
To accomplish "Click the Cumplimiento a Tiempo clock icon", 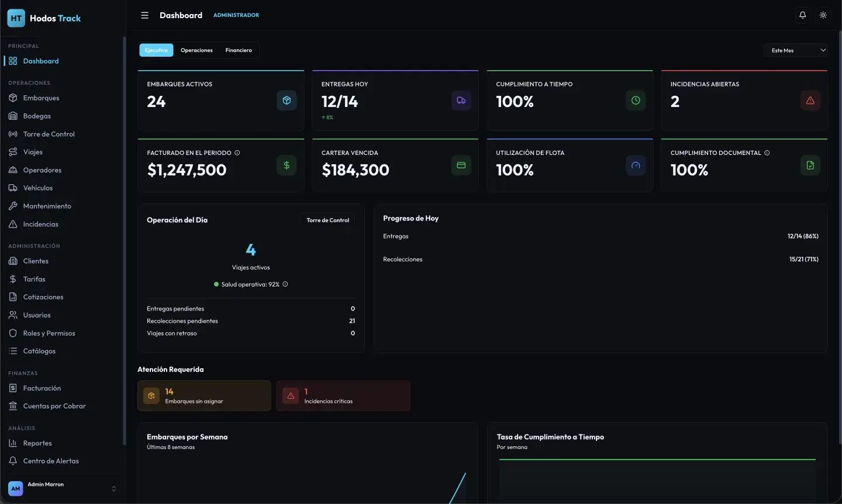I will [636, 101].
